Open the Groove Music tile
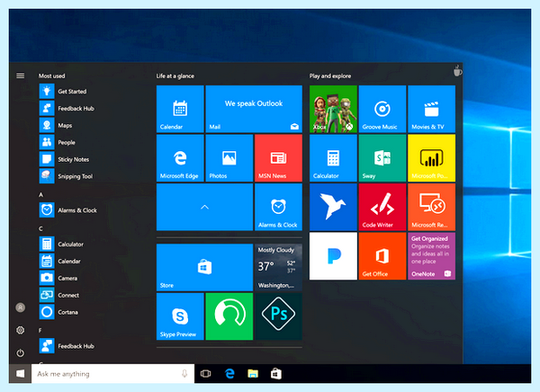The width and height of the screenshot is (540, 392). tap(382, 109)
